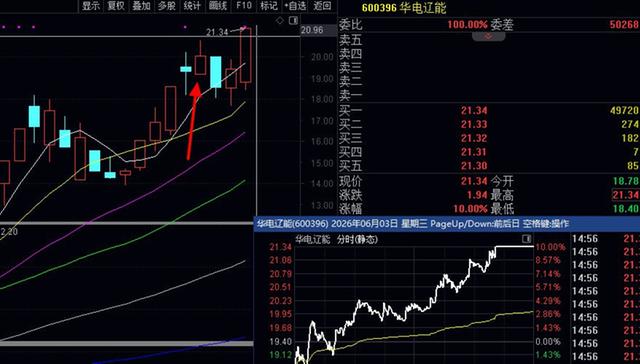Click the 买三 bid label
This screenshot has height=364, width=640.
click(x=351, y=138)
